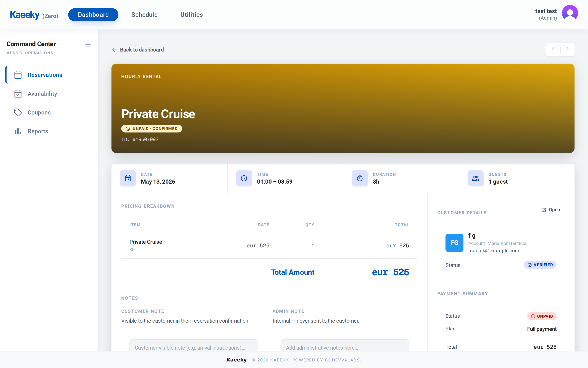Go to previous reservation chevron

tap(553, 48)
